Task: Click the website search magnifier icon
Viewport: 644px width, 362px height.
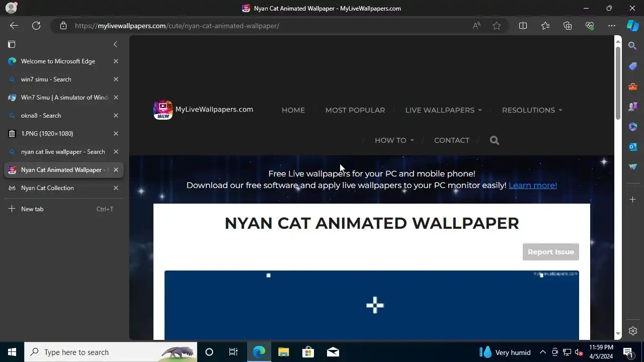Action: [495, 141]
